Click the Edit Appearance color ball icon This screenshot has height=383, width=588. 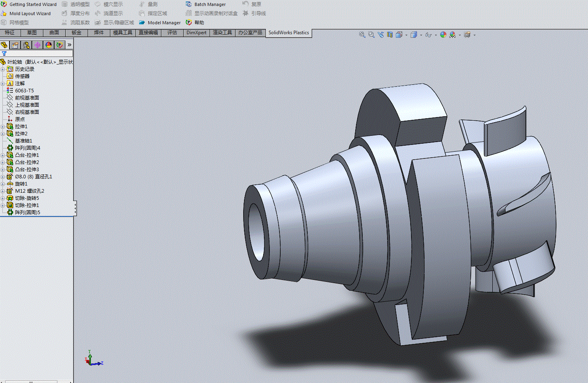(443, 35)
